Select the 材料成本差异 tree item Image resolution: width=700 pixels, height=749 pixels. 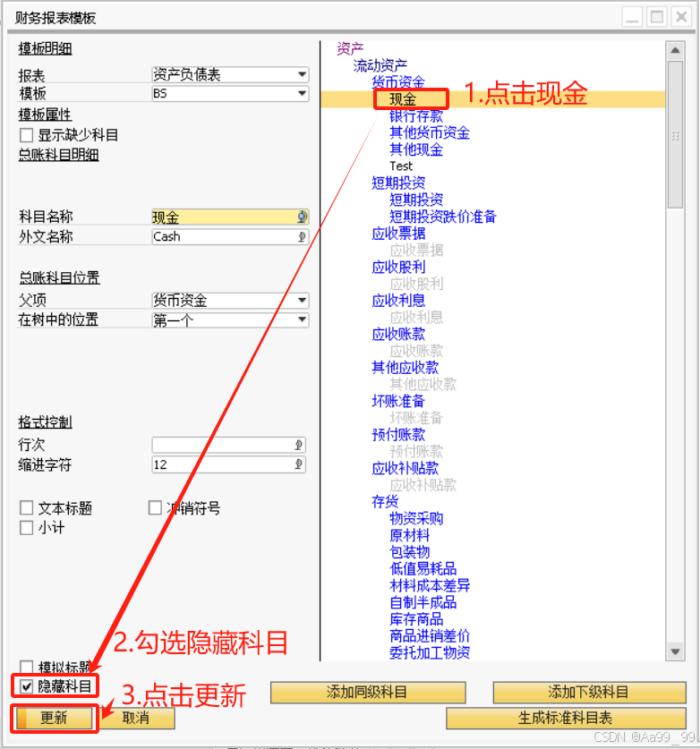430,585
